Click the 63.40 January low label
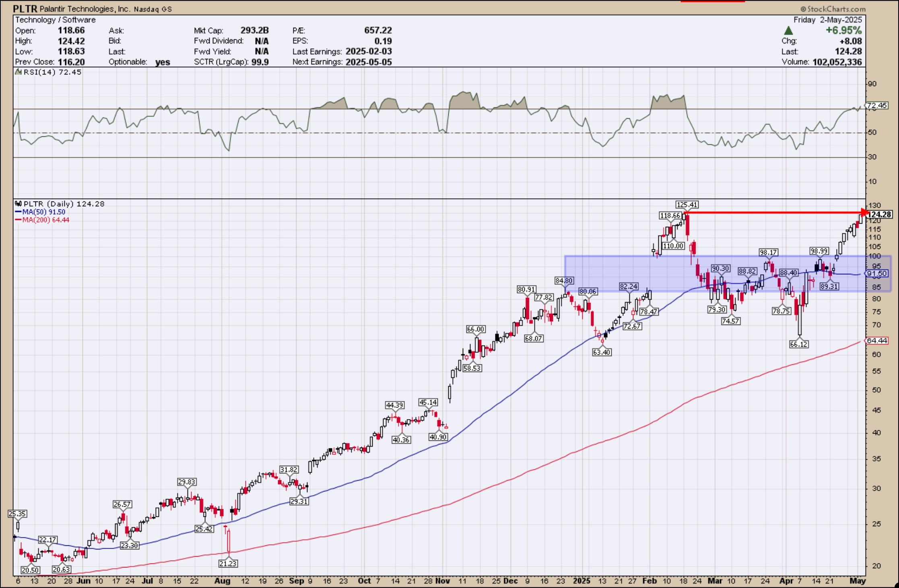The height and width of the screenshot is (588, 899). click(601, 352)
